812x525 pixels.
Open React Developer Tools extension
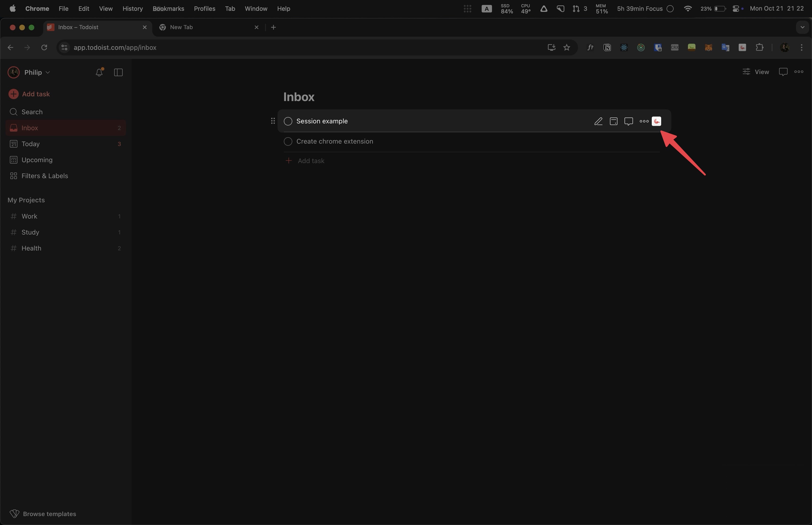click(x=624, y=47)
